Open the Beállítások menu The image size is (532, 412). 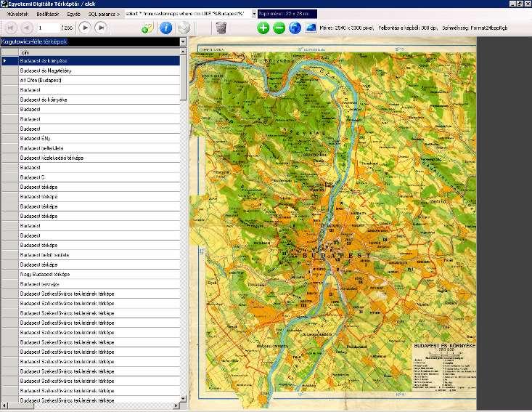click(x=48, y=14)
